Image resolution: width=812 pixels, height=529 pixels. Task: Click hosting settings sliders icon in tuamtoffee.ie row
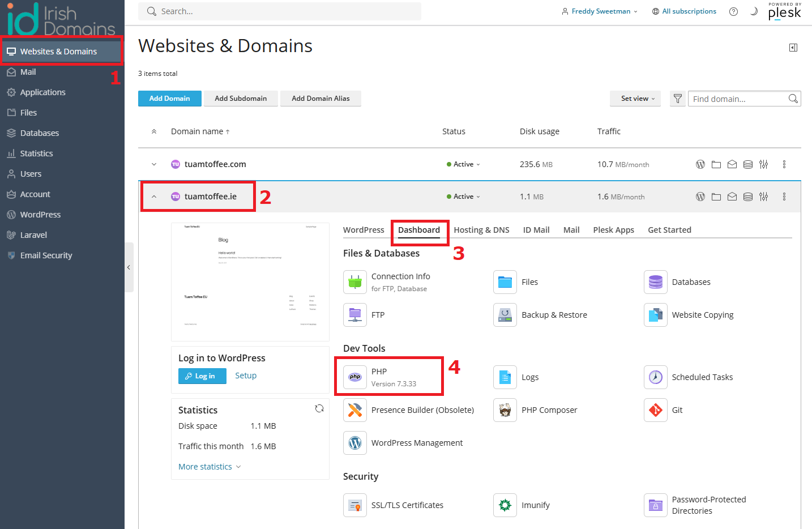764,197
